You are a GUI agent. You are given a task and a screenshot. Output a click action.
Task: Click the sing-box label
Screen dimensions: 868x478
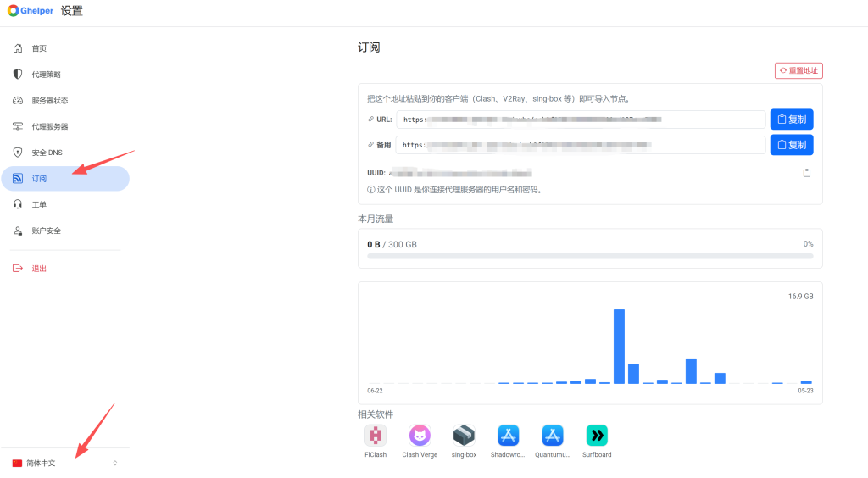(x=464, y=455)
